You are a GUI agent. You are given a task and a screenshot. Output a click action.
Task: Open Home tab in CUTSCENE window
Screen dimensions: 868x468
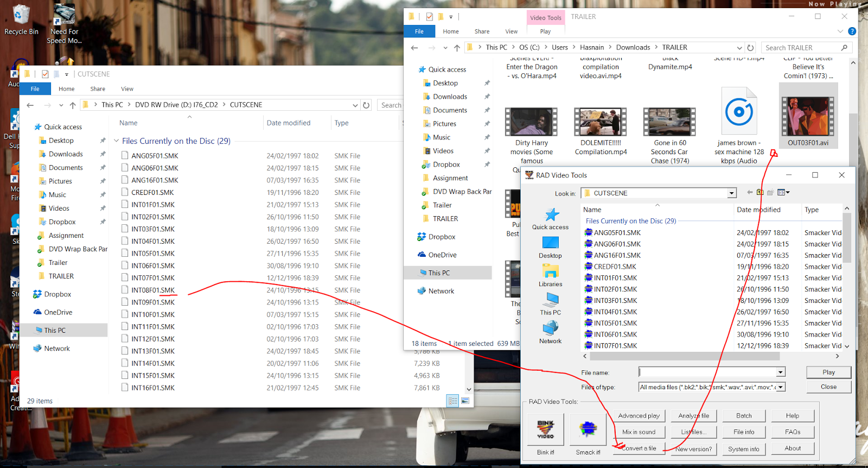tap(66, 89)
